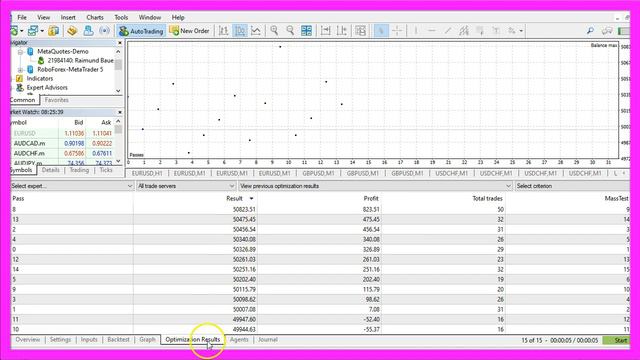
Task: Switch to bar chart view
Action: pyautogui.click(x=224, y=31)
